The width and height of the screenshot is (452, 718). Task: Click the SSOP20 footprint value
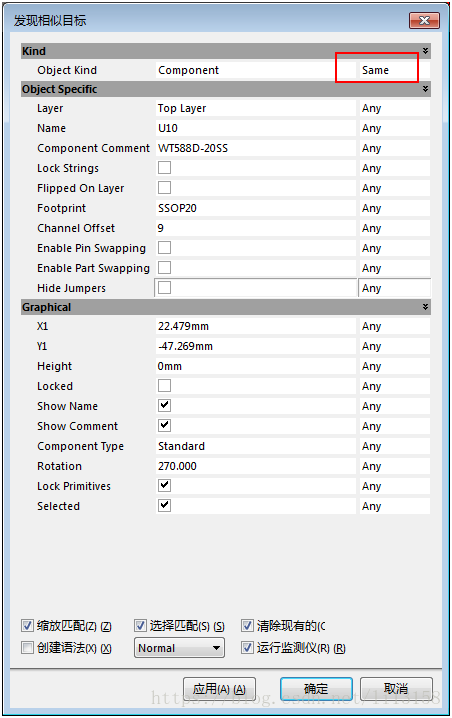[x=256, y=208]
